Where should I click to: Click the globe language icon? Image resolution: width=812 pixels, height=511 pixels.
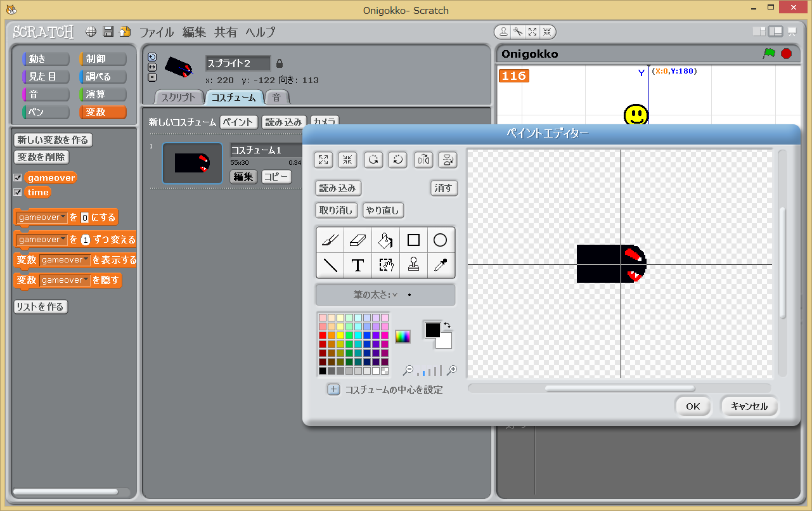click(91, 32)
